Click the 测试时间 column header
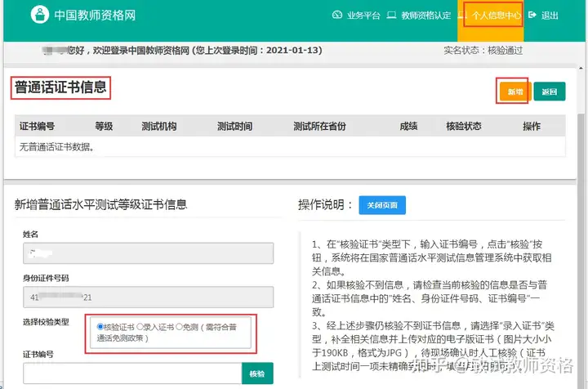 (x=234, y=126)
